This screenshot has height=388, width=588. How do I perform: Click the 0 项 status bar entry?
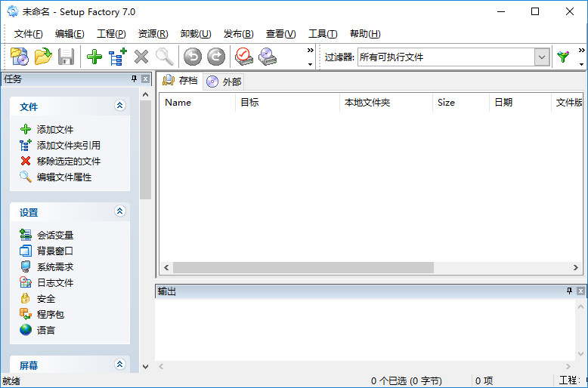tap(484, 381)
